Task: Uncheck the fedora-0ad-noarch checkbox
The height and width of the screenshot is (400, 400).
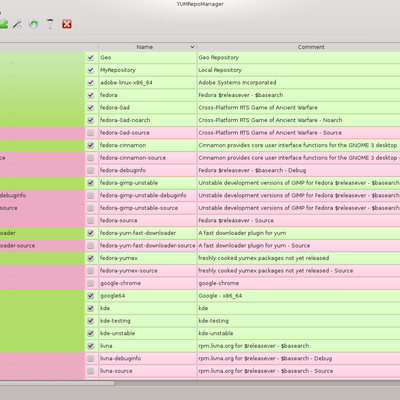Action: 90,120
